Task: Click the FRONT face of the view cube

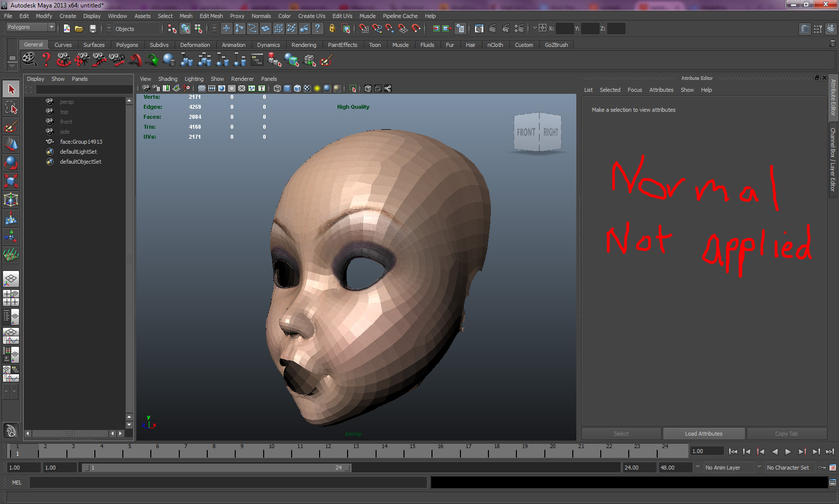Action: (526, 132)
